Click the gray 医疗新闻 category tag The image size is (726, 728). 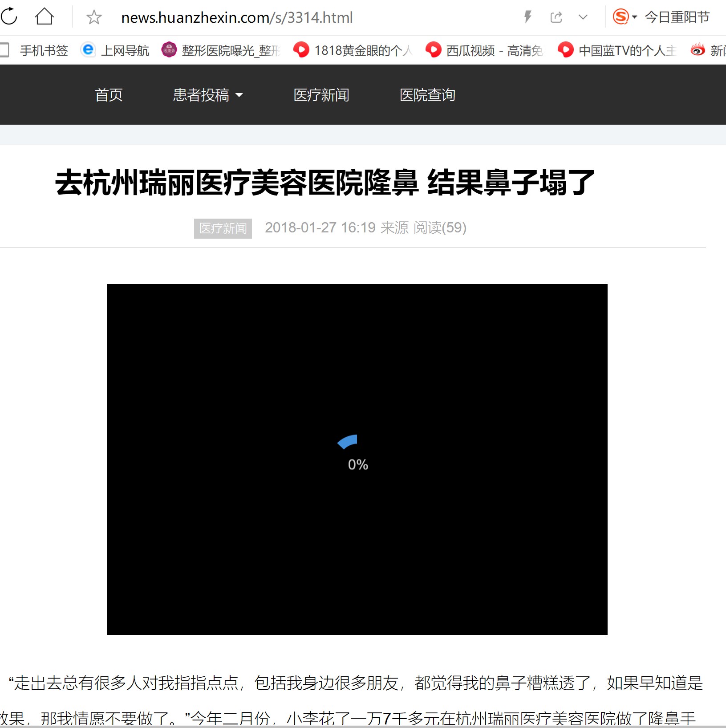[223, 228]
